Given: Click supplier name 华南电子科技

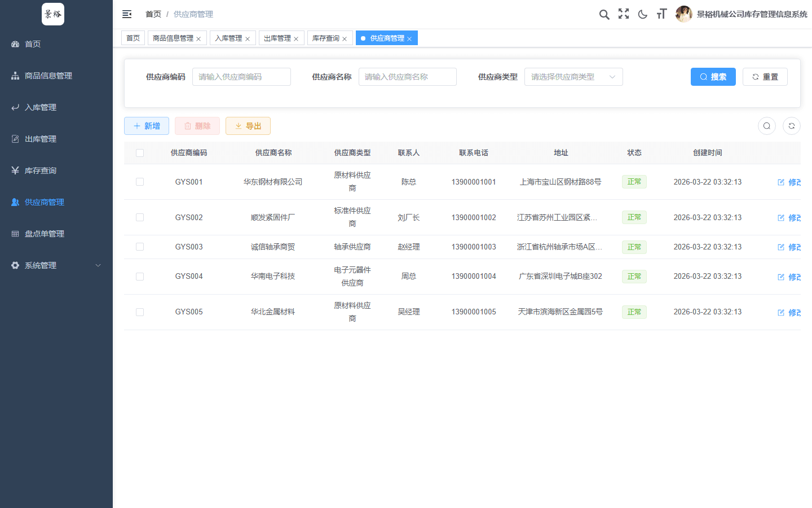Looking at the screenshot, I should (273, 277).
